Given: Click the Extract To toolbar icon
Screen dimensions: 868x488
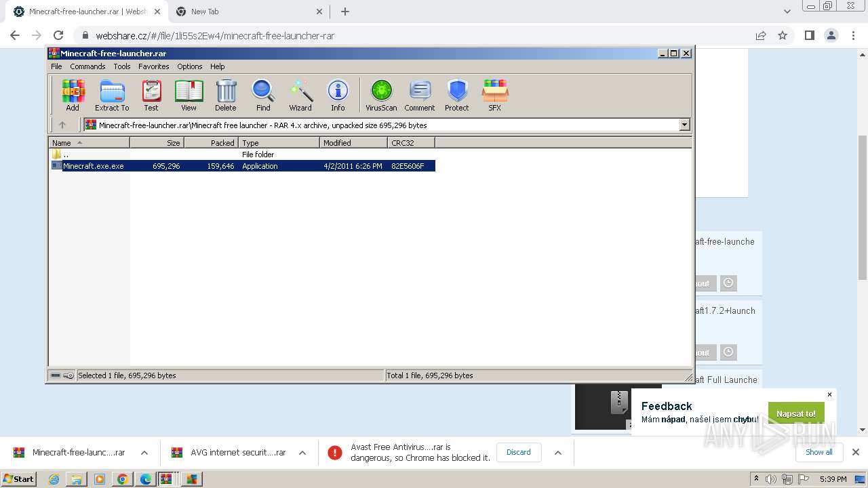Looking at the screenshot, I should point(112,95).
